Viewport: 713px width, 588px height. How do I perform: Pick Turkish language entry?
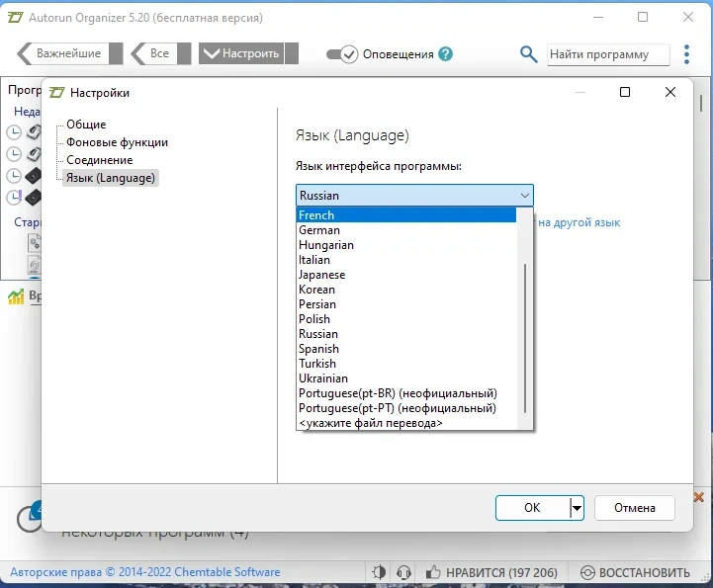click(406, 364)
